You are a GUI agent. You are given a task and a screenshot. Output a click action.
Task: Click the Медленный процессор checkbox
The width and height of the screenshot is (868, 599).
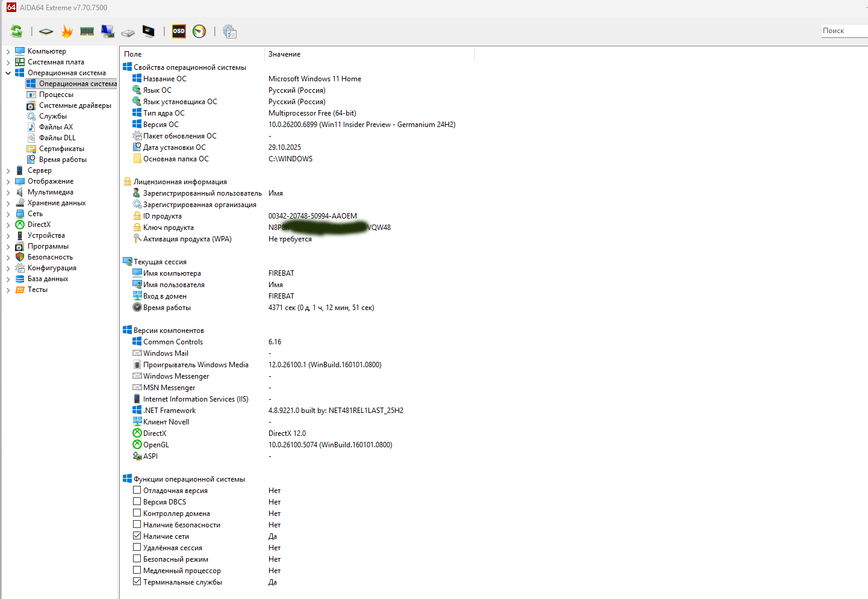coord(137,570)
